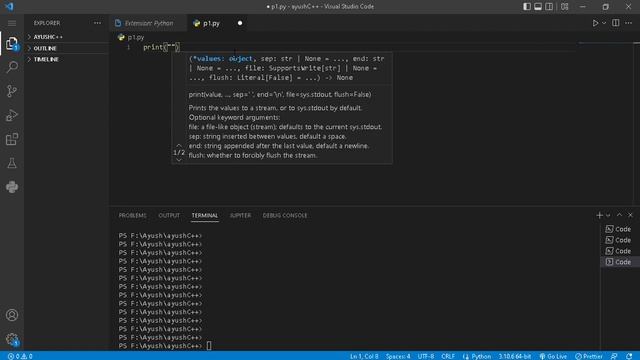This screenshot has width=640, height=360.
Task: Open the Run and Debug view
Action: [x=12, y=116]
